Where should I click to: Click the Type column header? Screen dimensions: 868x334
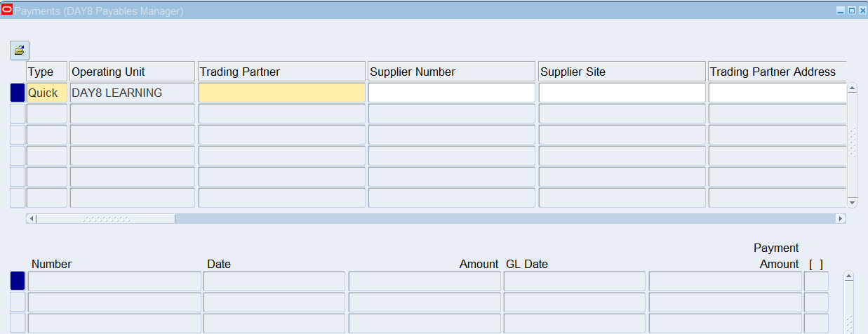[x=47, y=72]
